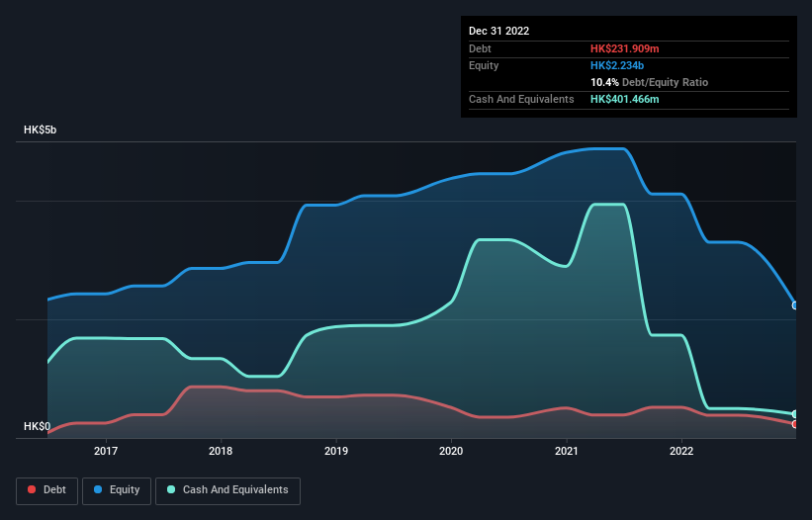Click the HK$231.909m debt value
This screenshot has height=520, width=812.
click(x=624, y=48)
